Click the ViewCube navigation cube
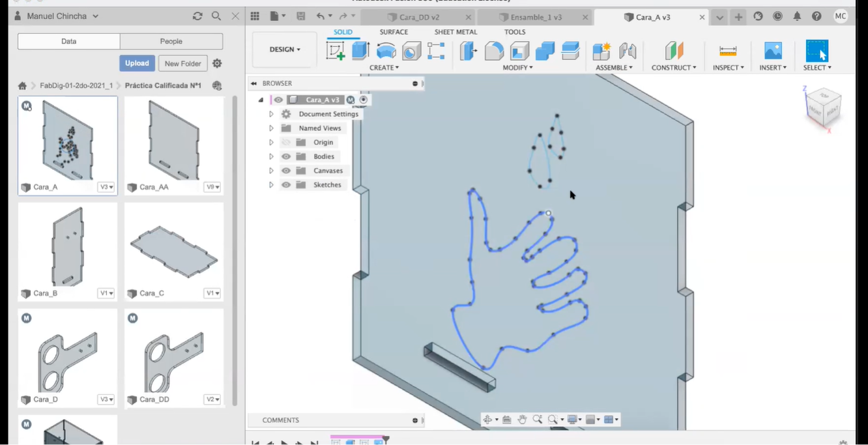This screenshot has width=868, height=445. 822,108
